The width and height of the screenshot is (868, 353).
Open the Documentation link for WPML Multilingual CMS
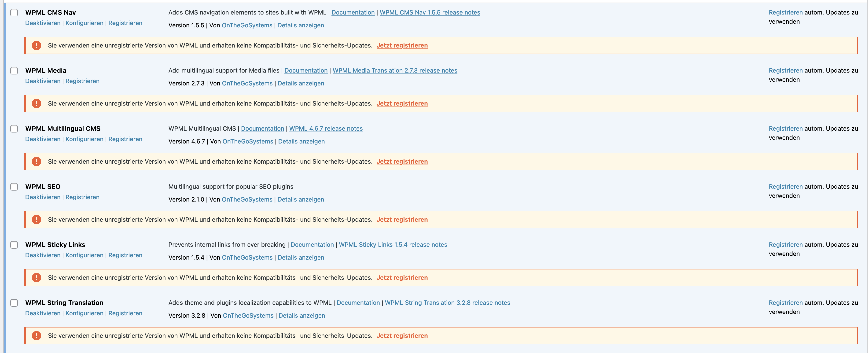coord(262,129)
